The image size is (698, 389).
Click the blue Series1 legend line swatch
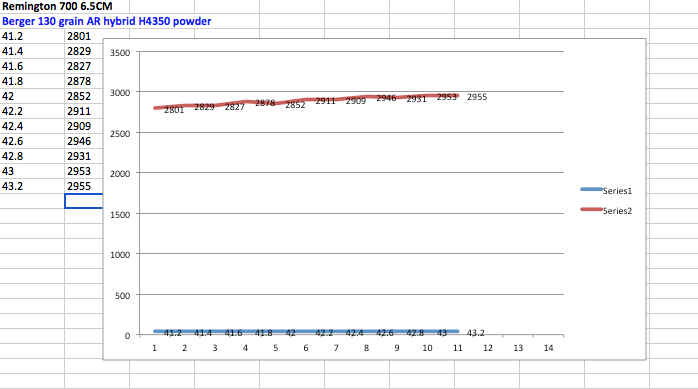click(x=591, y=190)
